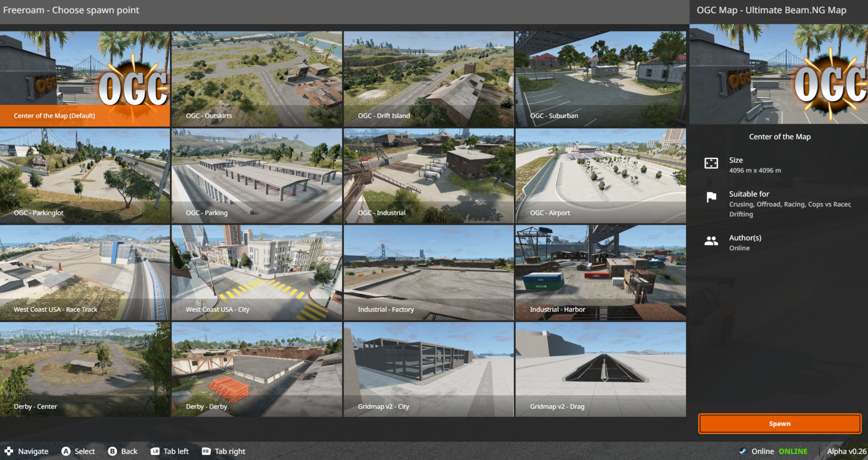Click Freeroam - Choose spawn point heading
The image size is (868, 460).
pos(71,10)
